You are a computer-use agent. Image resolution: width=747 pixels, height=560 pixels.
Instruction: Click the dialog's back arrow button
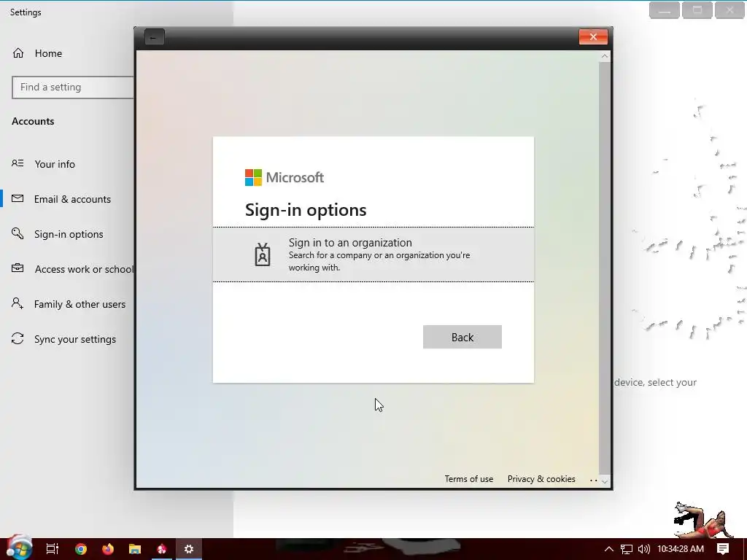[x=155, y=37]
